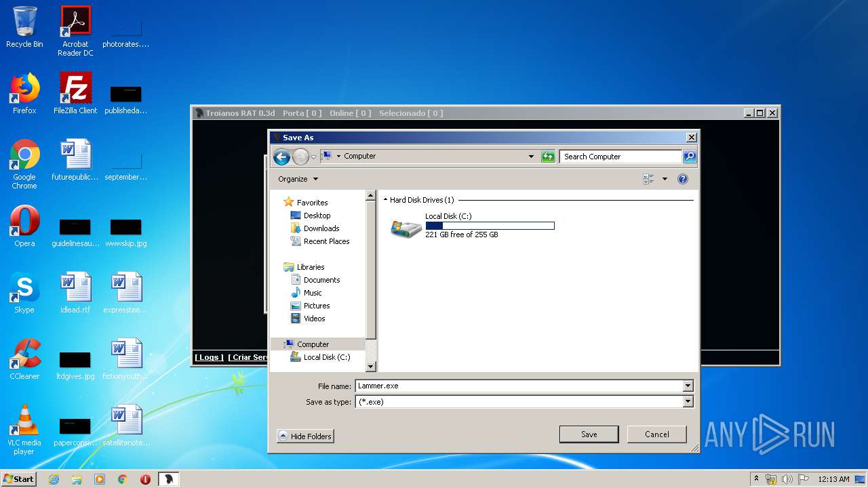Click Internet Explorer in taskbar
Viewport: 868px width, 488px height.
pyautogui.click(x=54, y=479)
